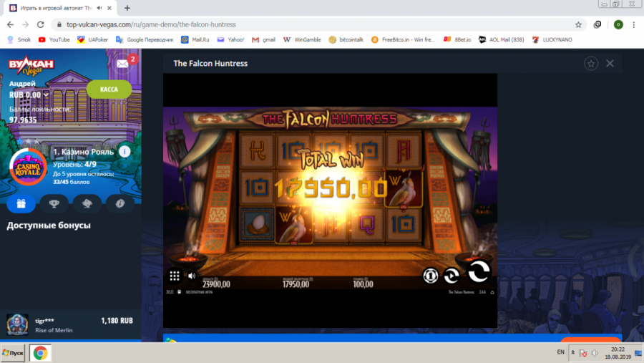644x363 pixels.
Task: Open the YouTube bookmark
Action: tap(54, 40)
